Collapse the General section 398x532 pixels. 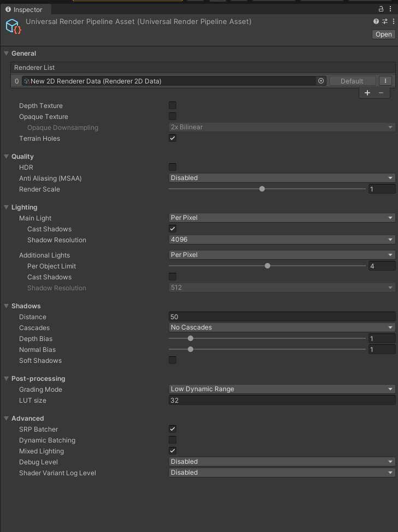coord(6,53)
